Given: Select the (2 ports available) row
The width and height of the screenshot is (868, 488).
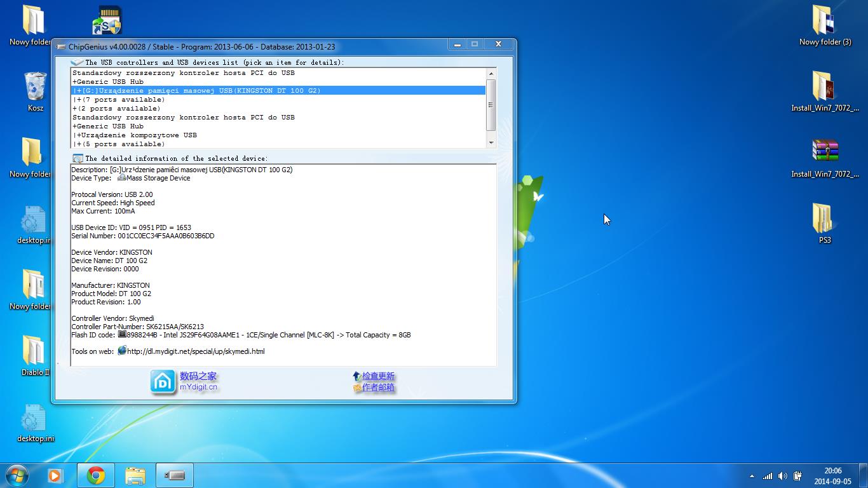Looking at the screenshot, I should 278,109.
